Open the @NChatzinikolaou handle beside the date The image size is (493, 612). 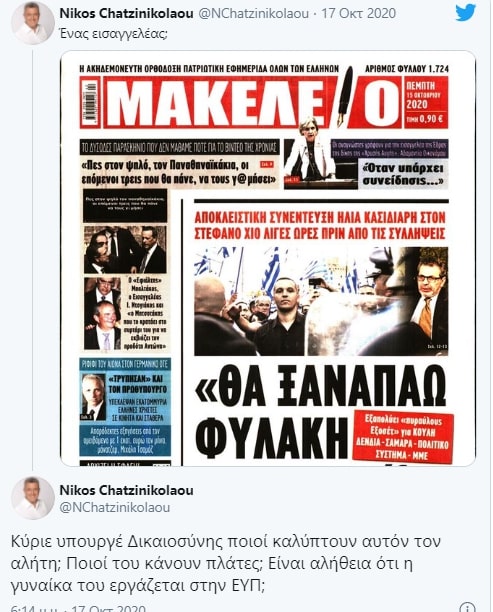tap(254, 14)
